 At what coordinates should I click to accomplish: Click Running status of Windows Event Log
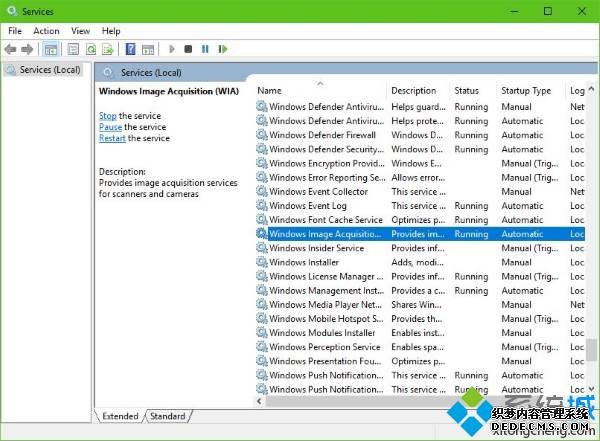471,206
